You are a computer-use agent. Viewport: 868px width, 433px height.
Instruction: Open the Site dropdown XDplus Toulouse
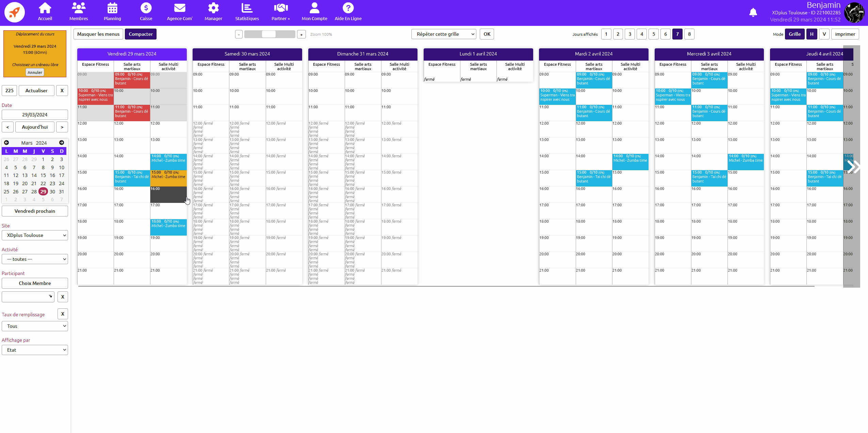tap(35, 235)
